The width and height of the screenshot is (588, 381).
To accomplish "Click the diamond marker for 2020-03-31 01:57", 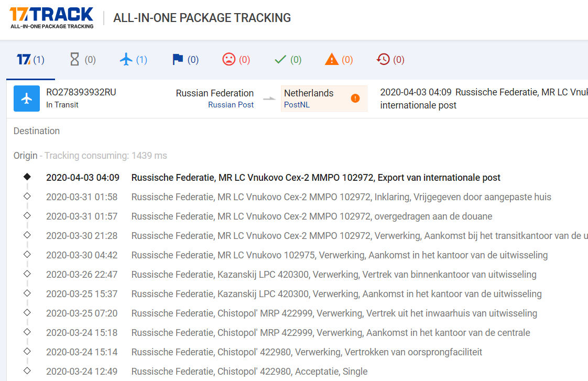I will coord(27,215).
